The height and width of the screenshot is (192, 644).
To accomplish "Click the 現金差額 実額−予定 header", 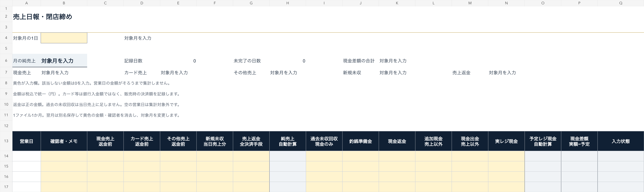I will click(579, 141).
